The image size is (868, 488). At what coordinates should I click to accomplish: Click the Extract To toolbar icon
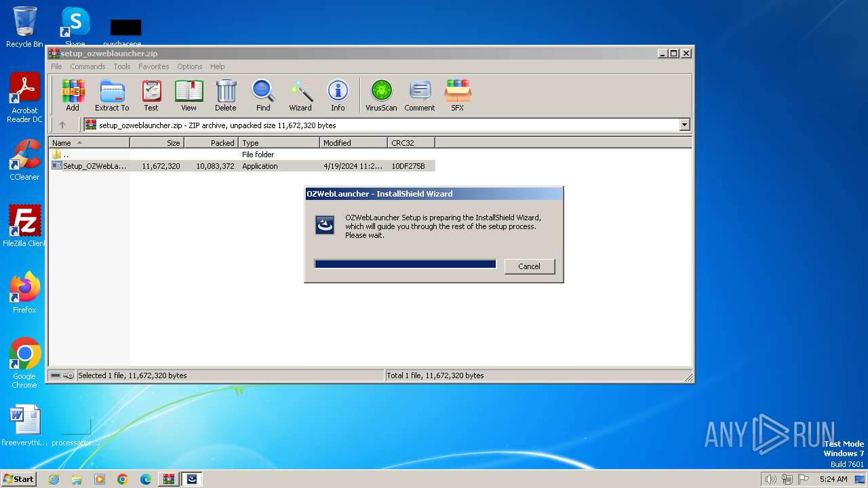pos(112,95)
